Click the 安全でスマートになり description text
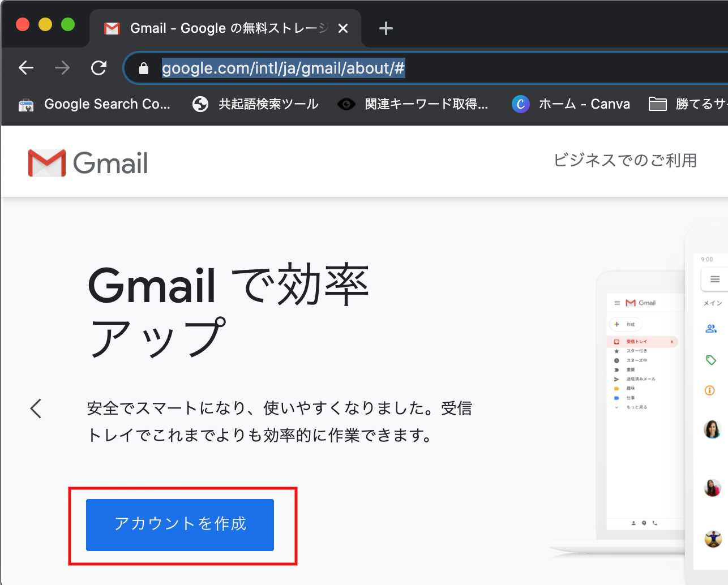This screenshot has width=728, height=585. [280, 421]
